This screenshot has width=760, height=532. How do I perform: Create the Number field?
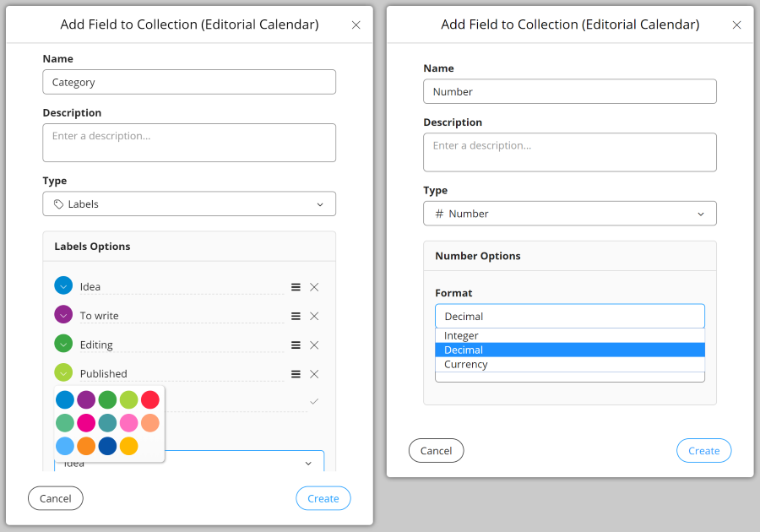coord(703,451)
